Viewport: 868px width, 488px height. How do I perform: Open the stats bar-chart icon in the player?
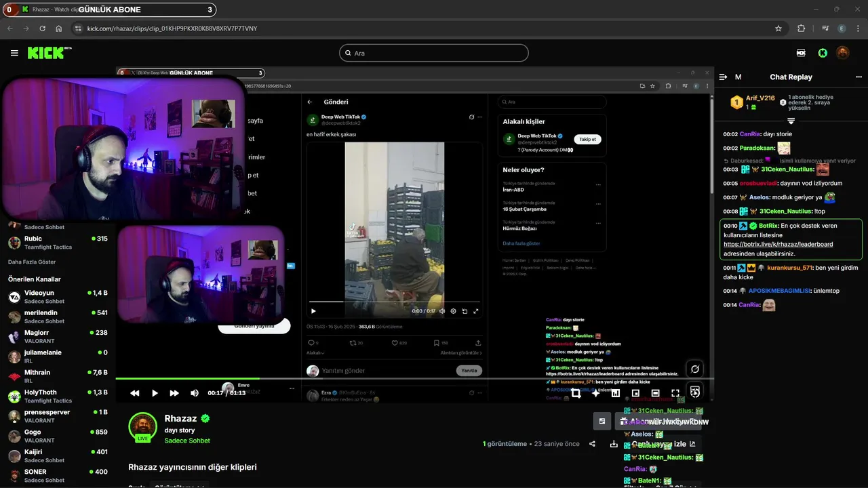tap(616, 393)
